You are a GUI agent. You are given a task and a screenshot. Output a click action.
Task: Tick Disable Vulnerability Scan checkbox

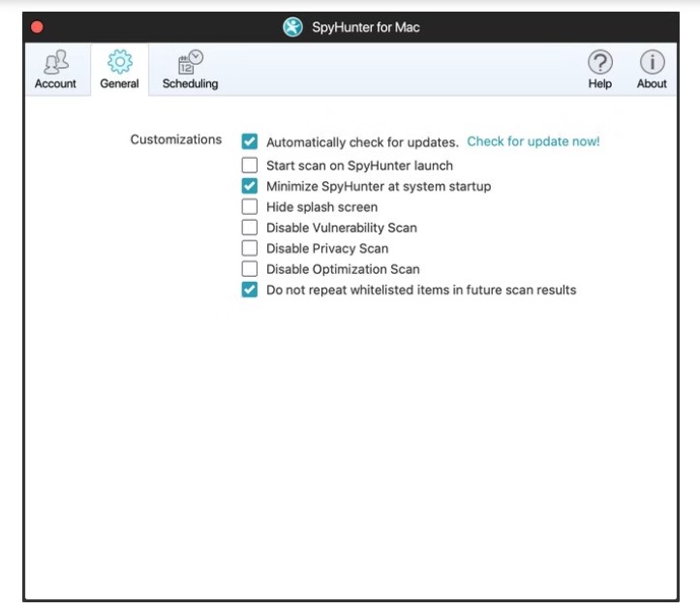coord(250,227)
